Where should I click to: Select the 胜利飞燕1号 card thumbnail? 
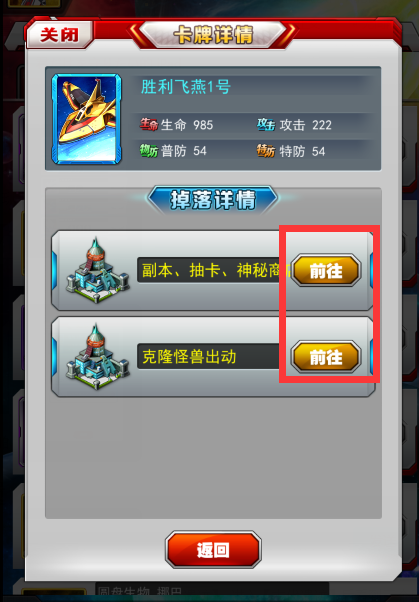click(x=87, y=119)
